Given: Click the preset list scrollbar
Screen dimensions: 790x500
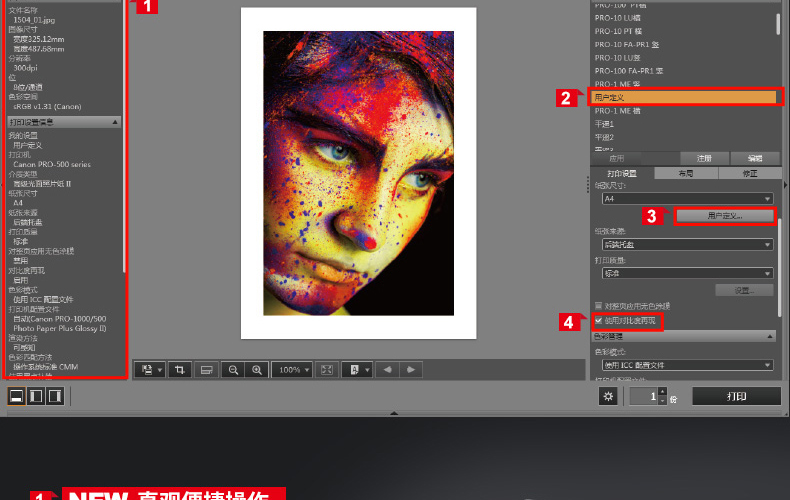Looking at the screenshot, I should (x=778, y=23).
